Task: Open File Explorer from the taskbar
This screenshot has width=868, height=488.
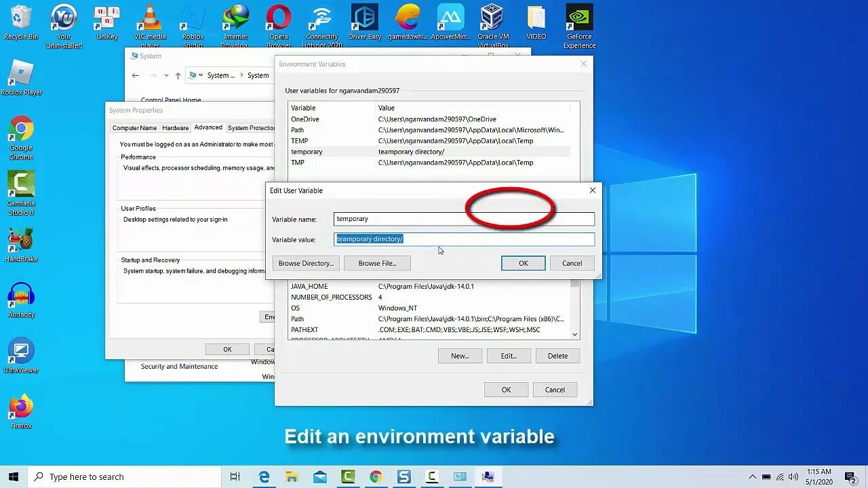Action: (292, 476)
